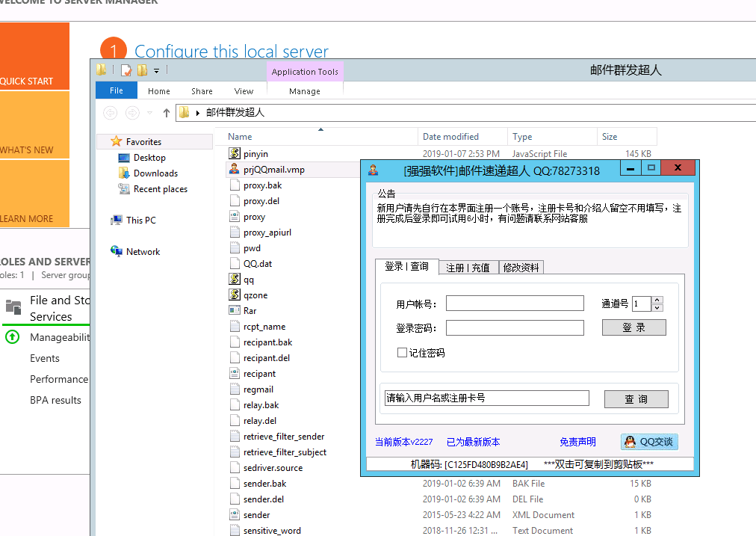The image size is (756, 536).
Task: Switch to 修改资料 tab
Action: pos(521,268)
